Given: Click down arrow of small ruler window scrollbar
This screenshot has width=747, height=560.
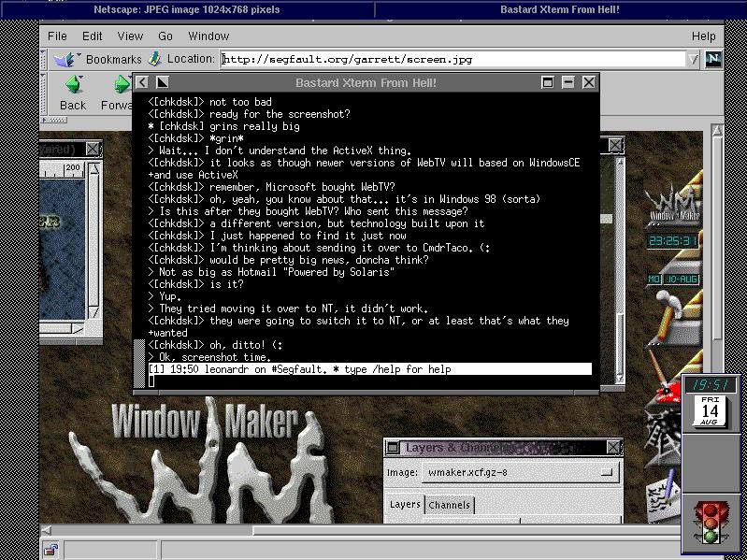Looking at the screenshot, I should pos(94,312).
